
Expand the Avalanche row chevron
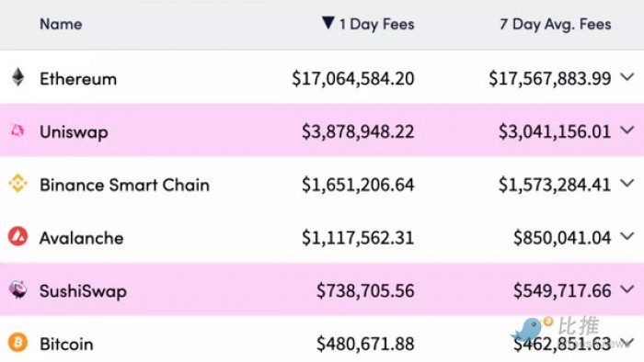pyautogui.click(x=627, y=236)
